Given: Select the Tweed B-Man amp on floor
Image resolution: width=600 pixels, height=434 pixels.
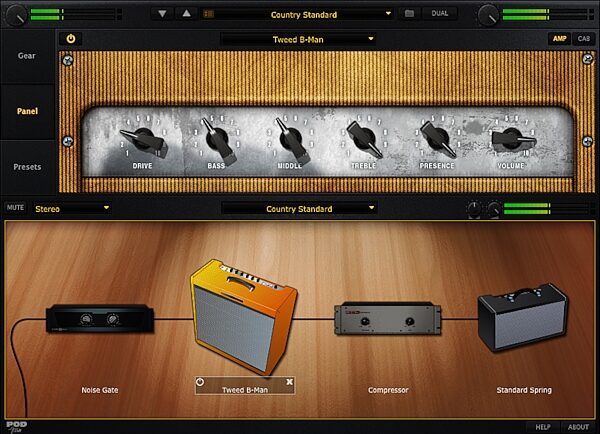Looking at the screenshot, I should pyautogui.click(x=243, y=317).
